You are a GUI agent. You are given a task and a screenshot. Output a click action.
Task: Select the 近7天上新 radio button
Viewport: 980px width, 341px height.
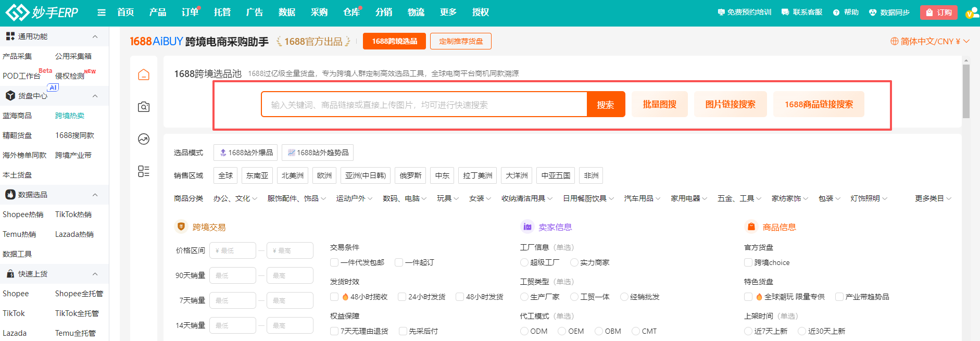[x=748, y=331]
